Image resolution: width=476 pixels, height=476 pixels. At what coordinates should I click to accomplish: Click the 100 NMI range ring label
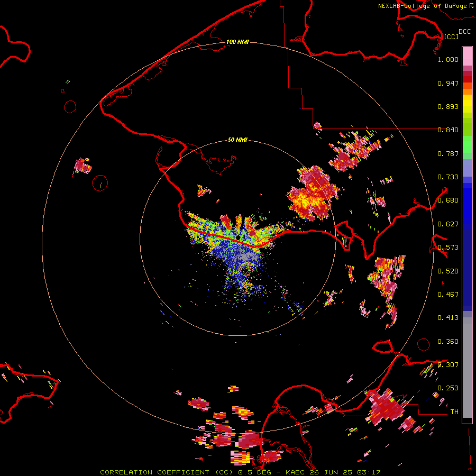pos(237,42)
